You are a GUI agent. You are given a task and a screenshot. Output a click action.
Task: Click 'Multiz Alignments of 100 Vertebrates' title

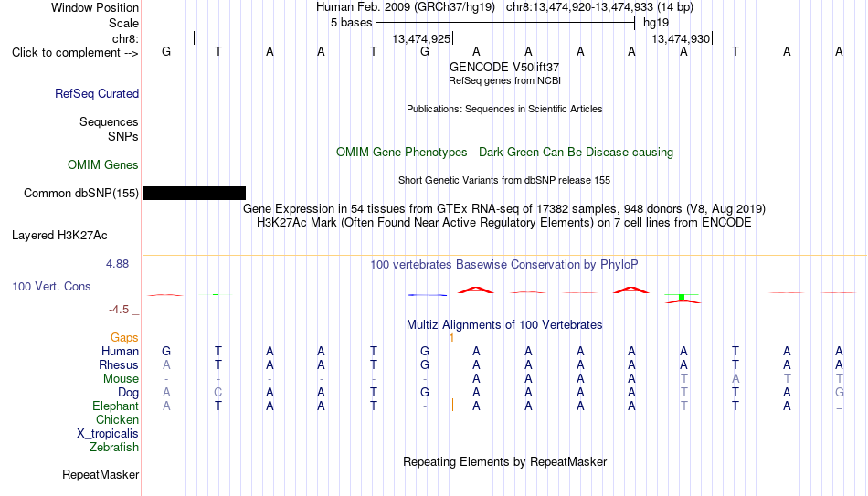504,325
